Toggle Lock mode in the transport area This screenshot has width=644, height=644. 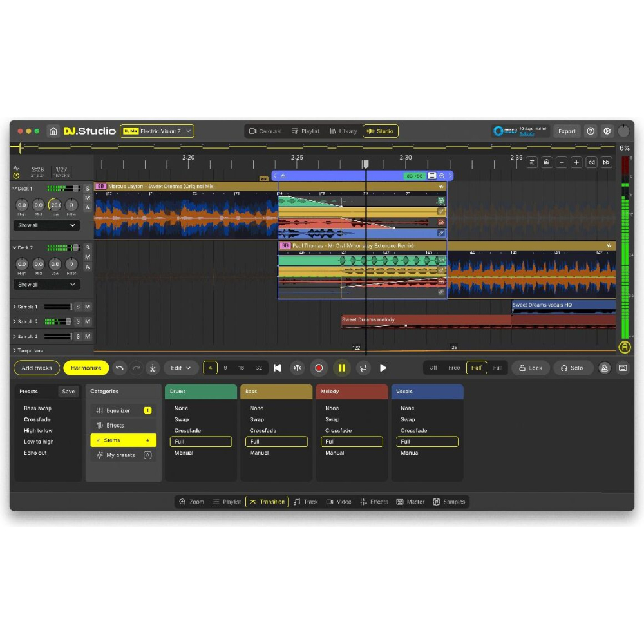[531, 368]
